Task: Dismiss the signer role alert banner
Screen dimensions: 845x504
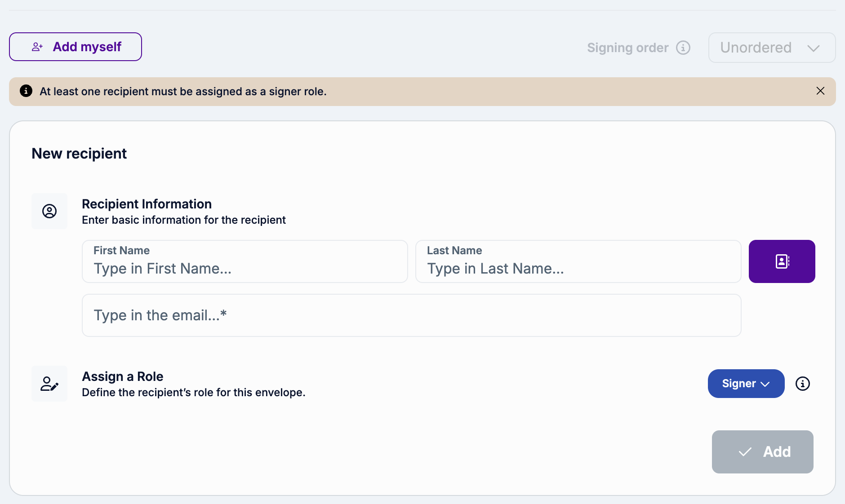Action: 820,91
